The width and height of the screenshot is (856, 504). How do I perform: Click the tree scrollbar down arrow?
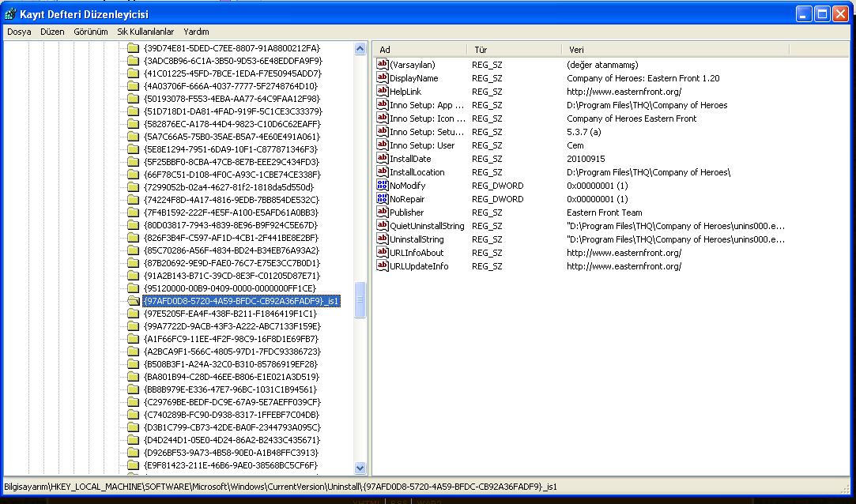coord(360,468)
